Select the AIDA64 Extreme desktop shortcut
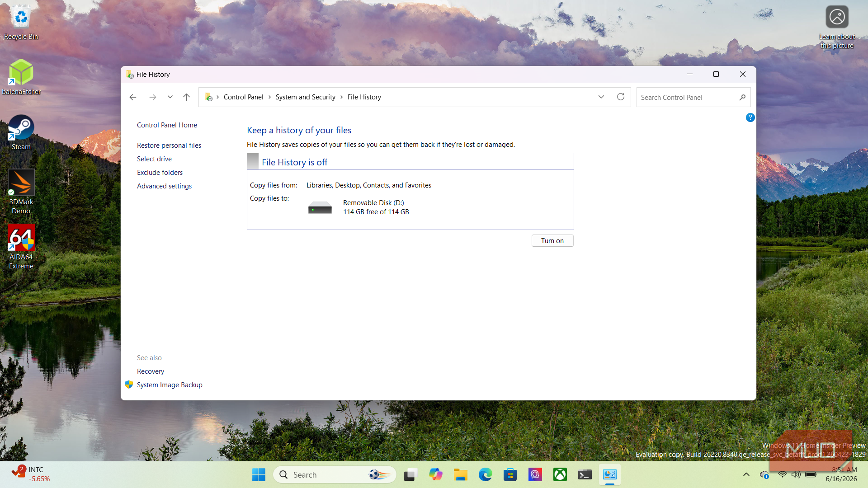The width and height of the screenshot is (868, 488). [21, 247]
